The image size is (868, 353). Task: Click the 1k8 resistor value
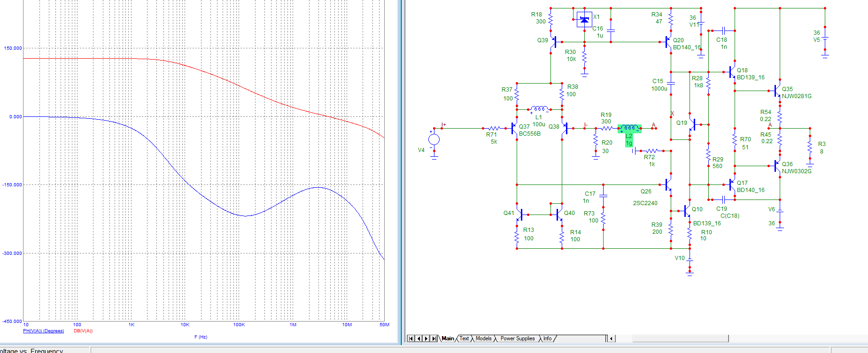[x=698, y=85]
